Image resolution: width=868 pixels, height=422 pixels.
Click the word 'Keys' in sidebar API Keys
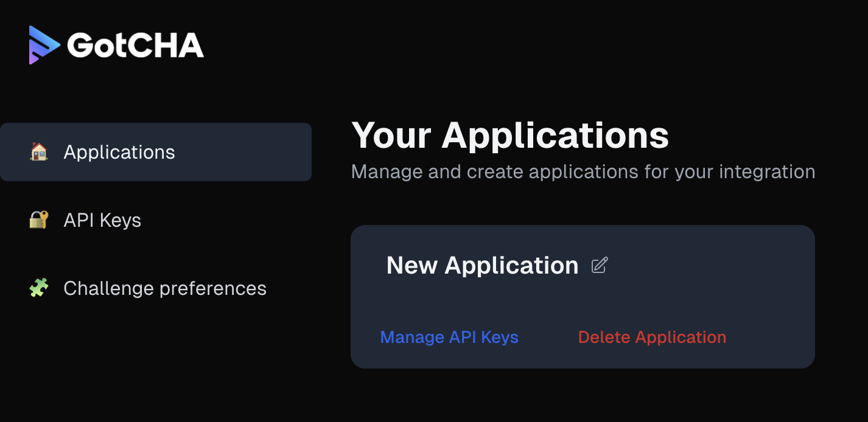click(121, 220)
